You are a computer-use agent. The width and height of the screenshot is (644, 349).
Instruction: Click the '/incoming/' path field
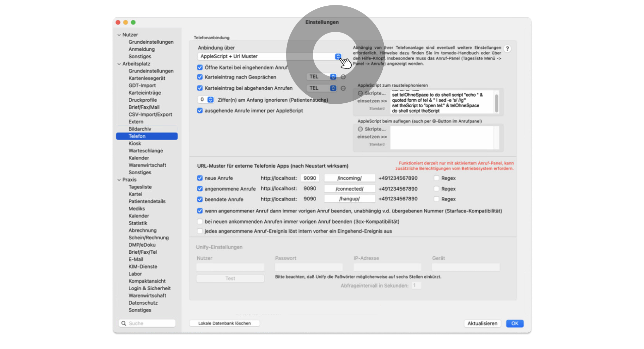tap(350, 178)
